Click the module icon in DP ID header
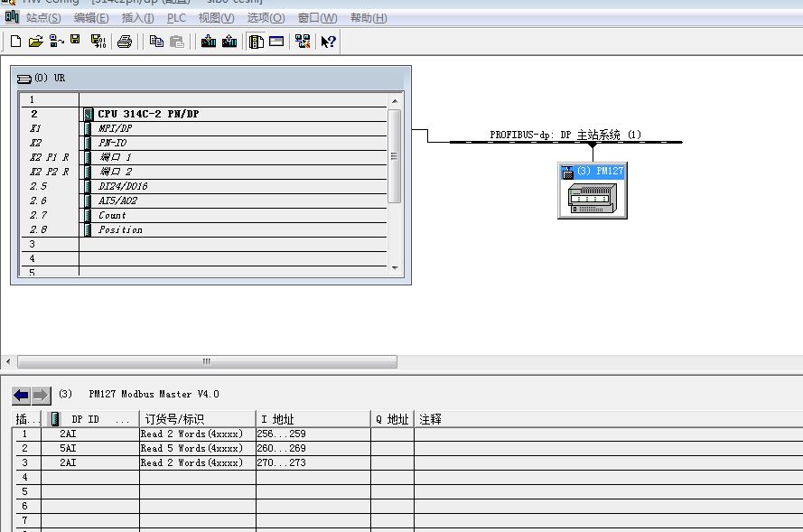 [55, 419]
